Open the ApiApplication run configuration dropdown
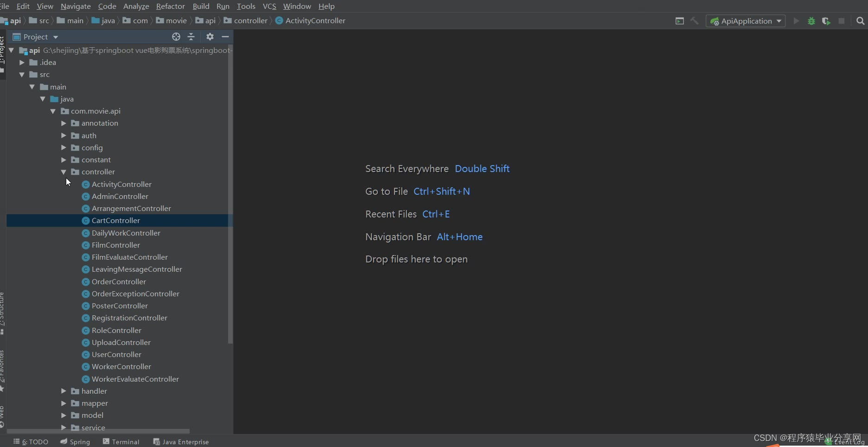Screen dimensions: 868x447 pos(746,21)
